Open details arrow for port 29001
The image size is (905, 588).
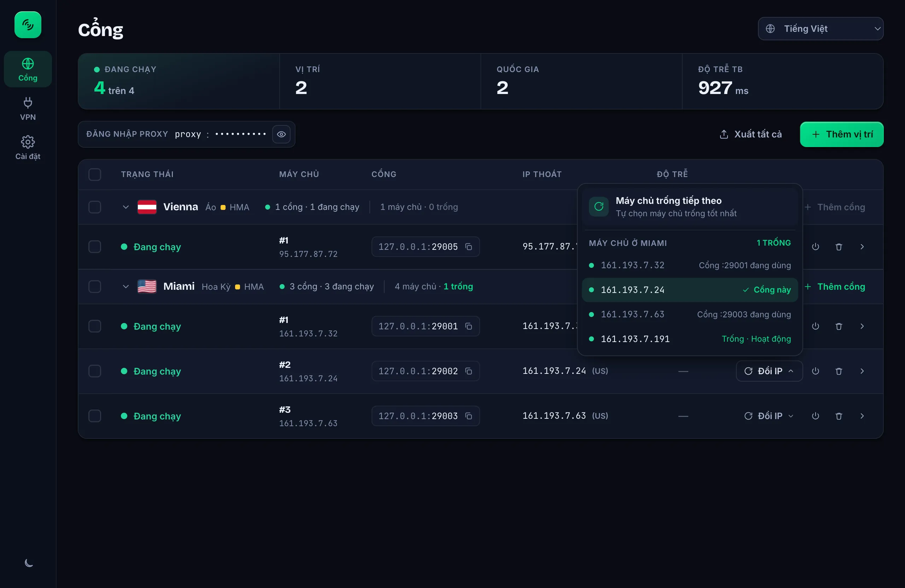point(862,326)
